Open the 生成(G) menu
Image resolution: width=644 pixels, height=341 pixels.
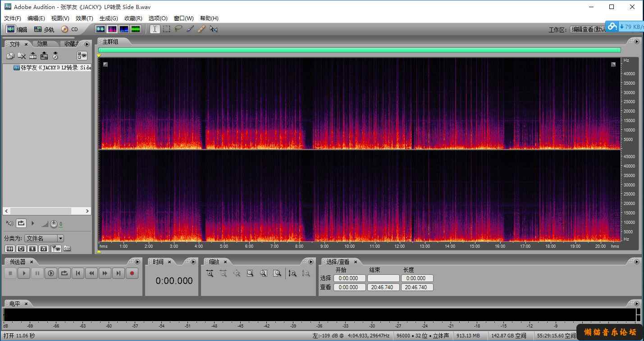click(x=109, y=18)
